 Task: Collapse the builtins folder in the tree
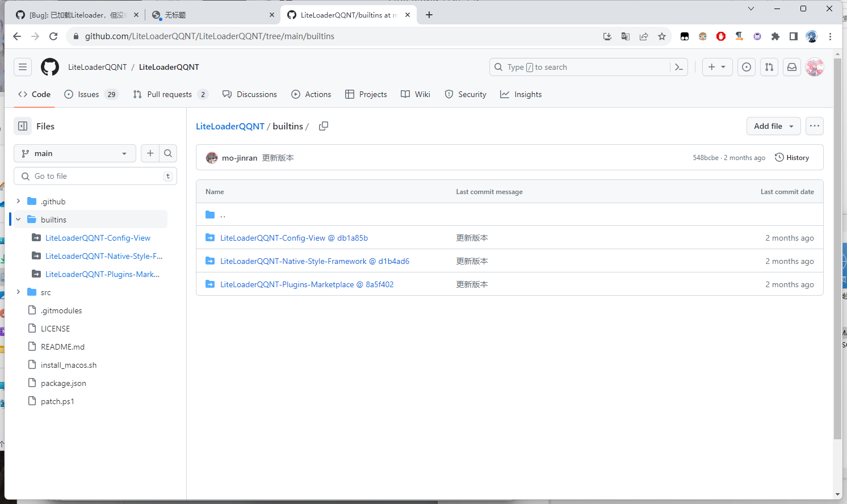pyautogui.click(x=18, y=220)
